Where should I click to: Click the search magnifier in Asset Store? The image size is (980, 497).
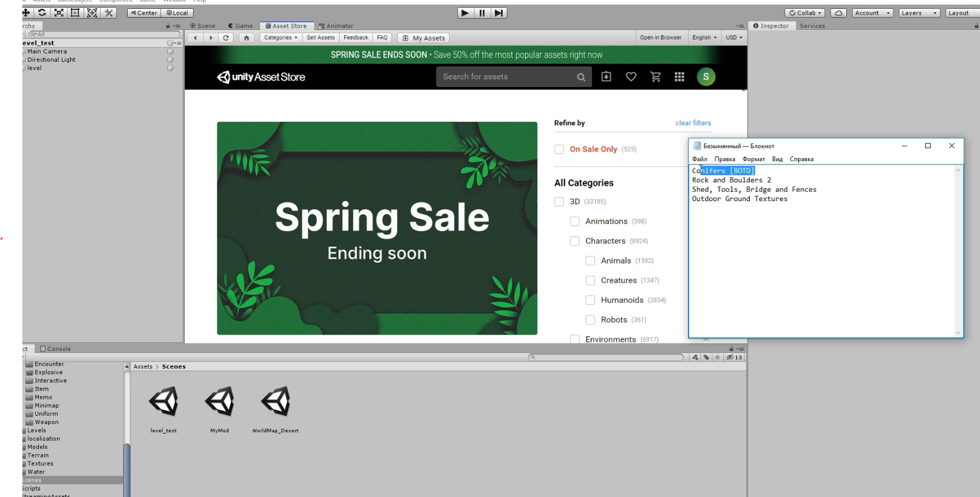coord(581,77)
